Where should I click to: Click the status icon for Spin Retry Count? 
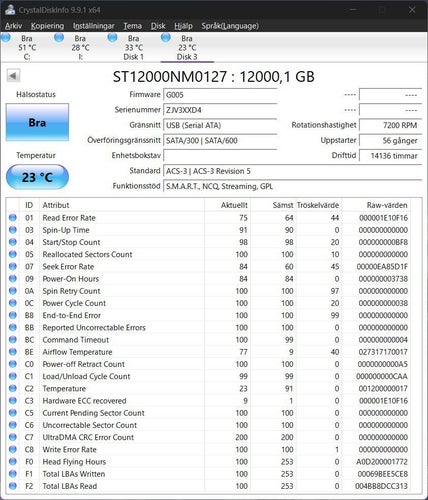coord(13,291)
